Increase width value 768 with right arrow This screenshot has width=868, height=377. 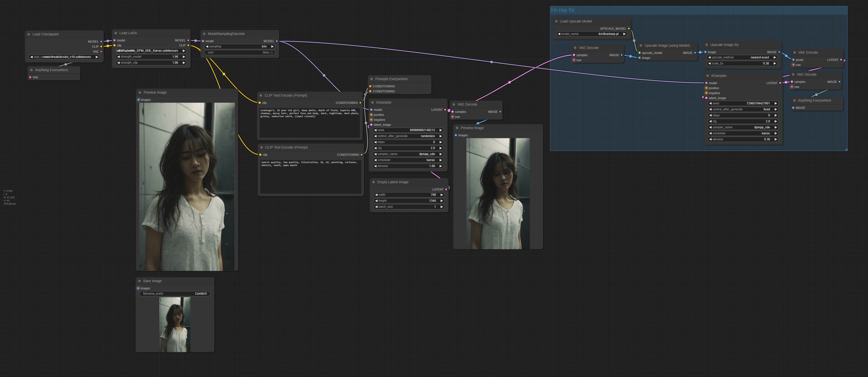pyautogui.click(x=441, y=195)
